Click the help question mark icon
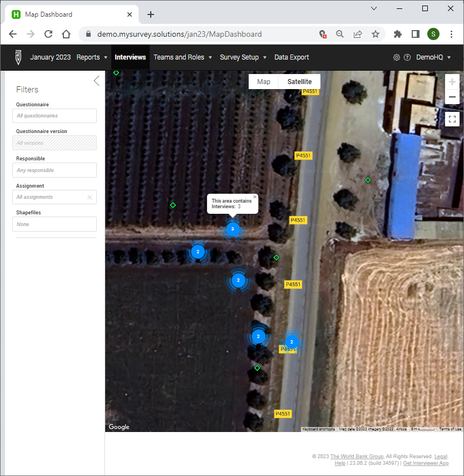Viewport: 464px width, 476px height. pos(408,57)
